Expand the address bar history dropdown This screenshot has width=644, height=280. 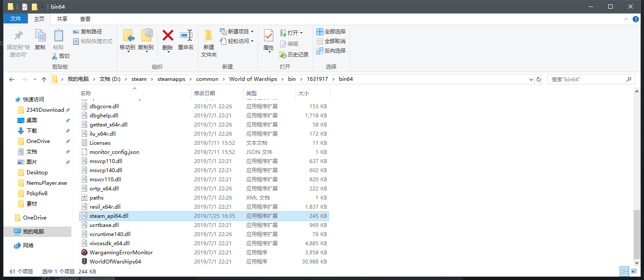tap(531, 80)
